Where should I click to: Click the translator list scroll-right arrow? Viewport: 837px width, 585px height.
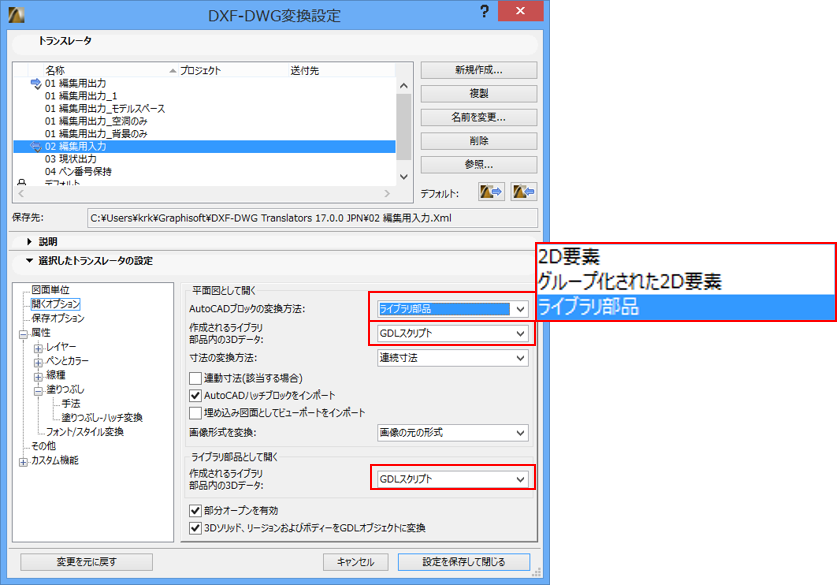387,194
